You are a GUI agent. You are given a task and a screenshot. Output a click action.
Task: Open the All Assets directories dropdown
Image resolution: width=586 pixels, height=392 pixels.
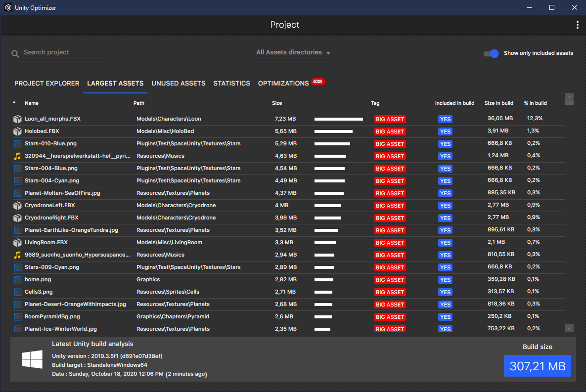(x=293, y=53)
